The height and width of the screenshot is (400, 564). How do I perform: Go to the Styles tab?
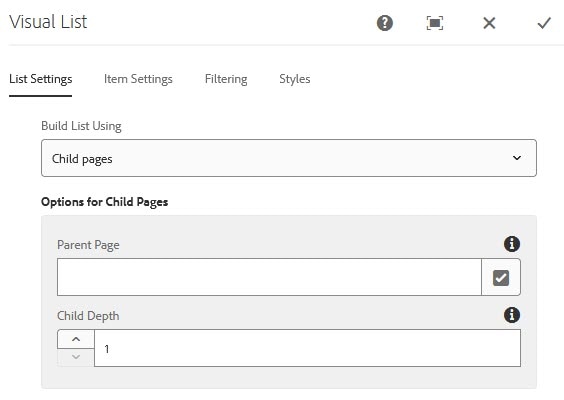295,79
